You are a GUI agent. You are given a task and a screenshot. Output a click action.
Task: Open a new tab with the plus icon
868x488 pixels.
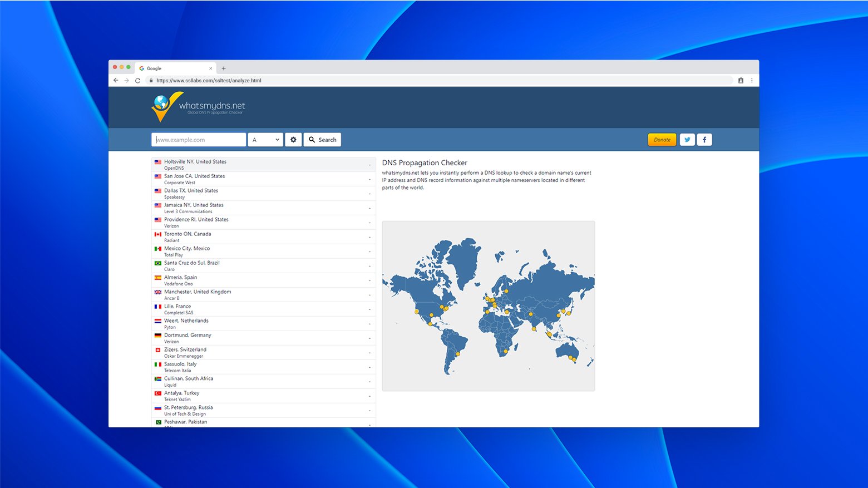coord(224,68)
